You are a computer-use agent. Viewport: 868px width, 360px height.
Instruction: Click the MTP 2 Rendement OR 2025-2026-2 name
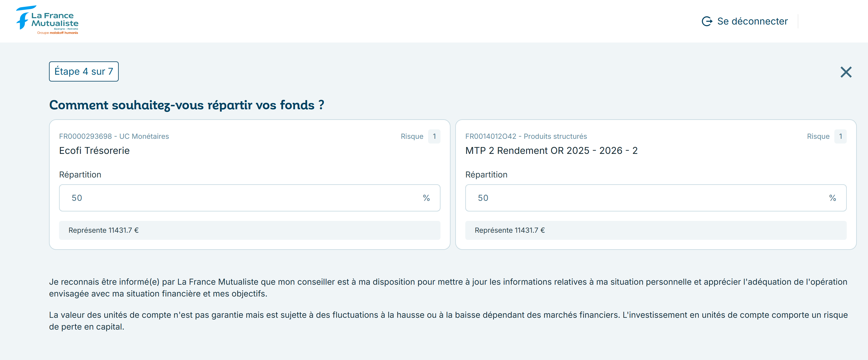pos(552,151)
